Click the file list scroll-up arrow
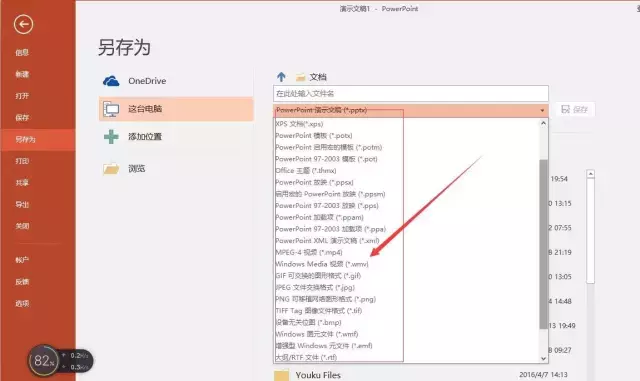 pyautogui.click(x=590, y=174)
